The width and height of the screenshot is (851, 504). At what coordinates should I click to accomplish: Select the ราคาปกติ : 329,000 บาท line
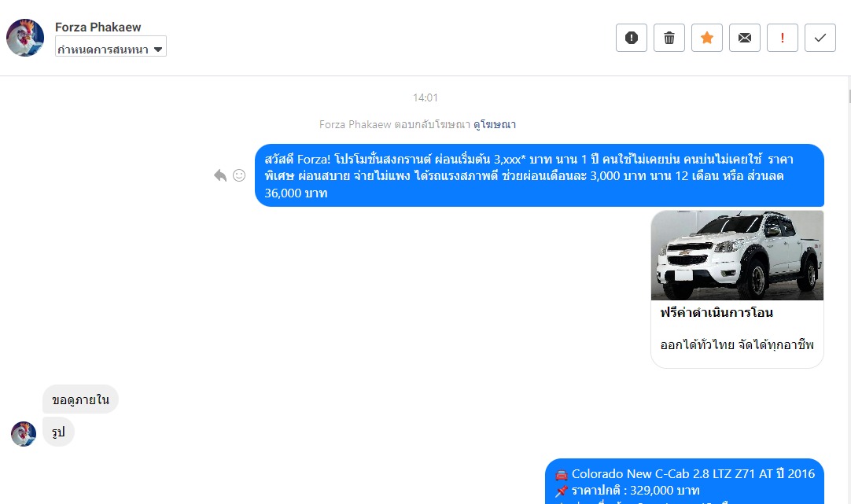(635, 491)
